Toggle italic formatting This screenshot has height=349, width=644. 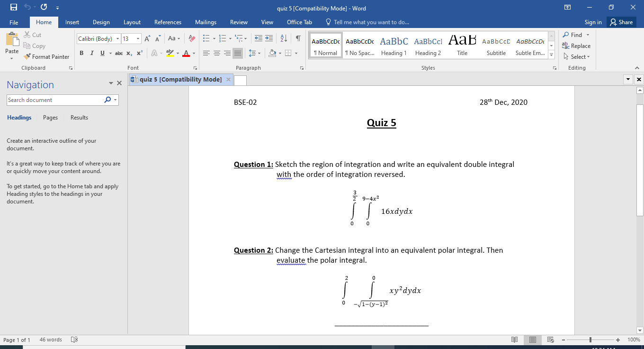tap(92, 53)
